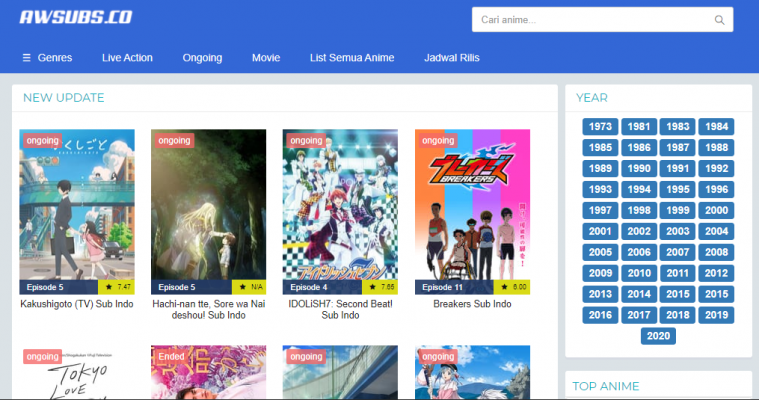Click the Breakers Sub Indo title
Screen dimensions: 759x400
472,304
